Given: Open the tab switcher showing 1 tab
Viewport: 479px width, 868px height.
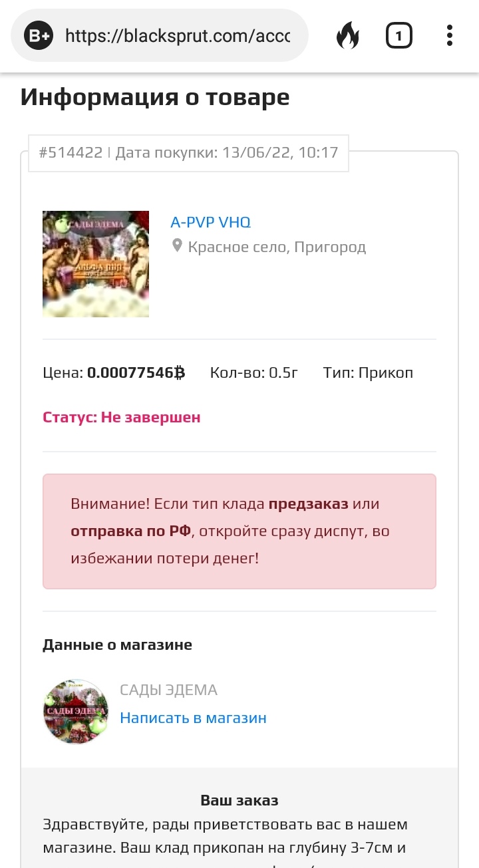Looking at the screenshot, I should coord(399,35).
